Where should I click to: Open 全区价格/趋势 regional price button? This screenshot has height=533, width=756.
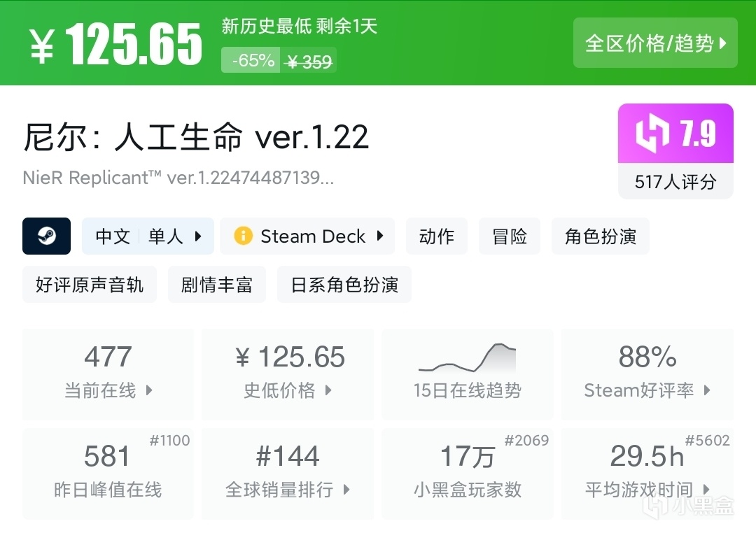pos(655,43)
